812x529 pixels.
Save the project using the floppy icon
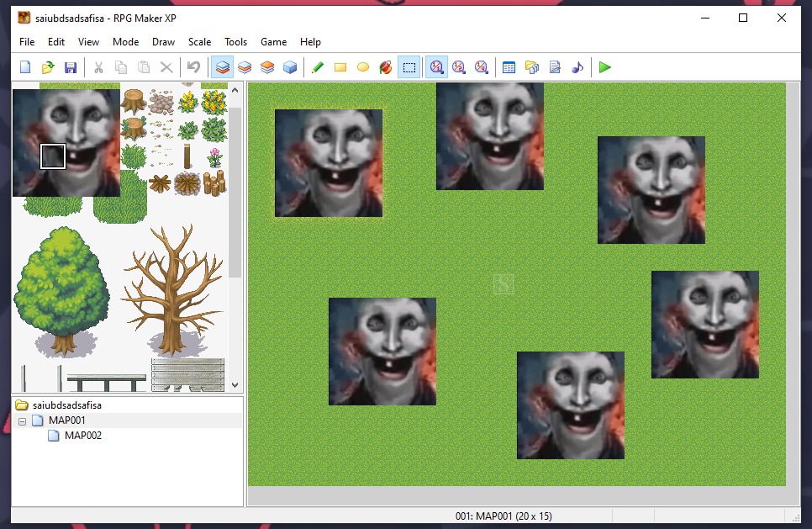tap(71, 67)
